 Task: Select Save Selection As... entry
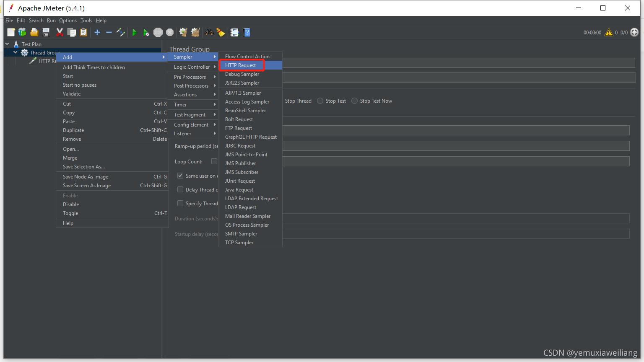pyautogui.click(x=112, y=166)
